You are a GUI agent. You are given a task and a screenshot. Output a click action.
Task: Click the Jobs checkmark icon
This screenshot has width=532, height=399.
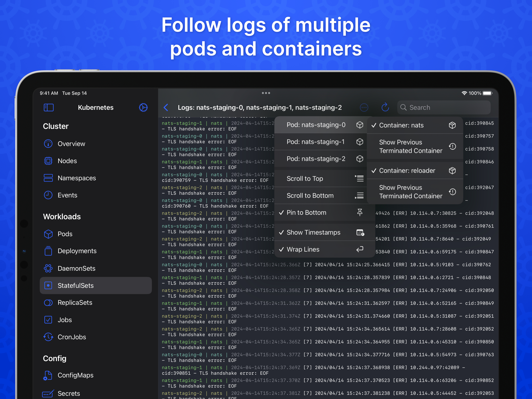coord(48,320)
